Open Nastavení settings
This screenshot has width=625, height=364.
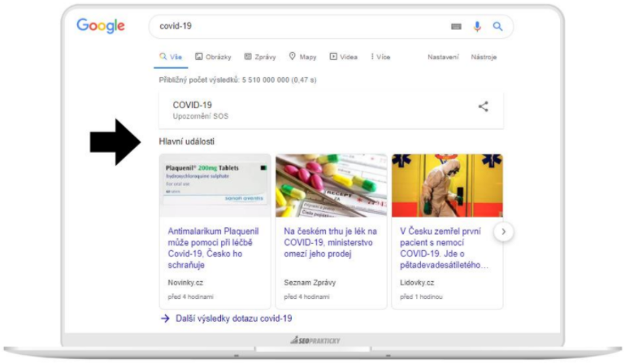pos(443,57)
